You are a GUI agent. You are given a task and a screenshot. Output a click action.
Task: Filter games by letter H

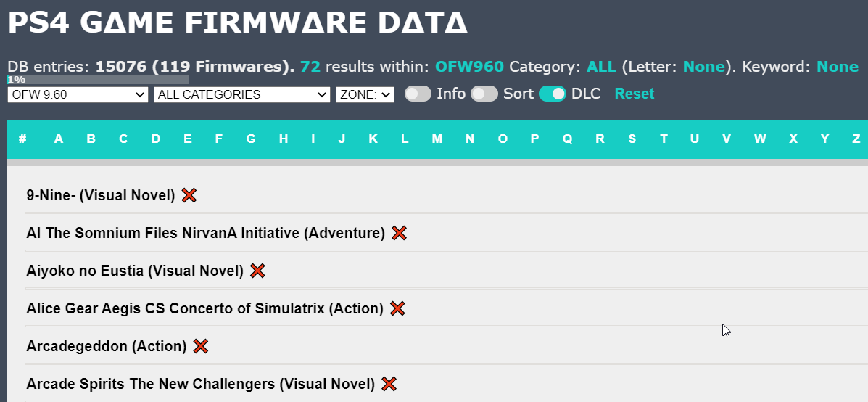click(x=284, y=139)
